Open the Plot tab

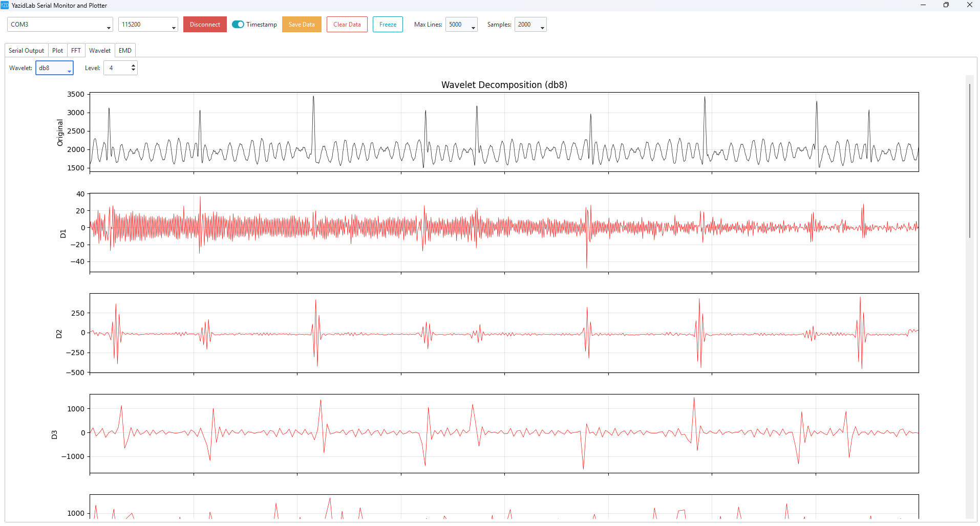point(58,51)
